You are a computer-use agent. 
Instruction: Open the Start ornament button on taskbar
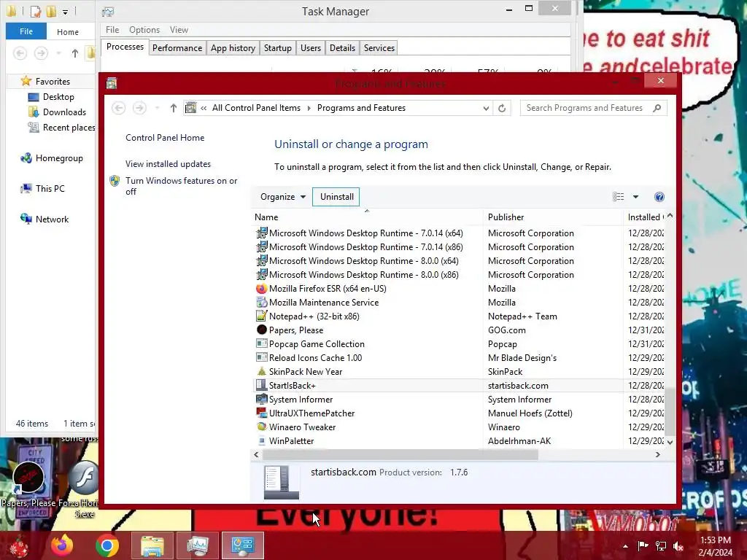pyautogui.click(x=19, y=546)
